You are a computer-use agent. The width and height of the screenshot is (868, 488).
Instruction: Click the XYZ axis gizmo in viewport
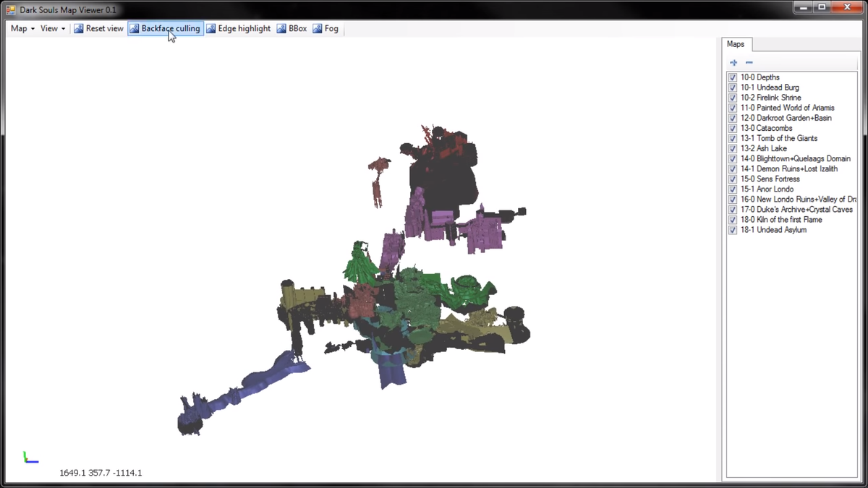click(x=30, y=457)
